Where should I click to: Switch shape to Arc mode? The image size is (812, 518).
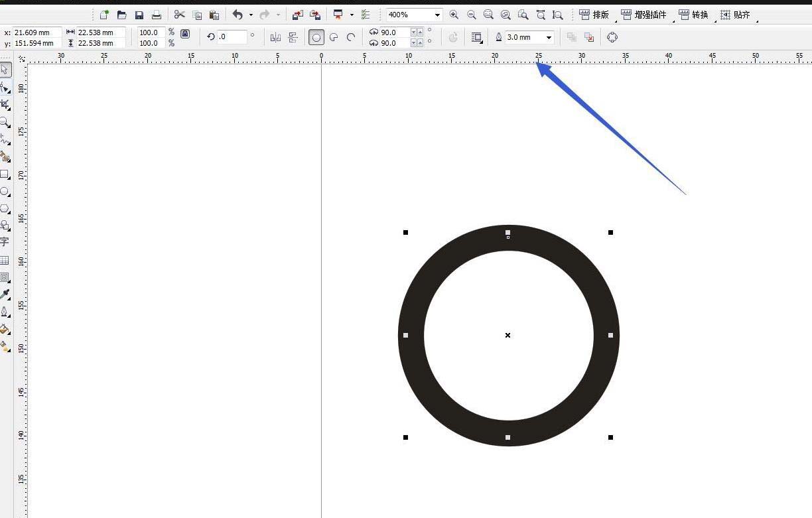(x=351, y=38)
